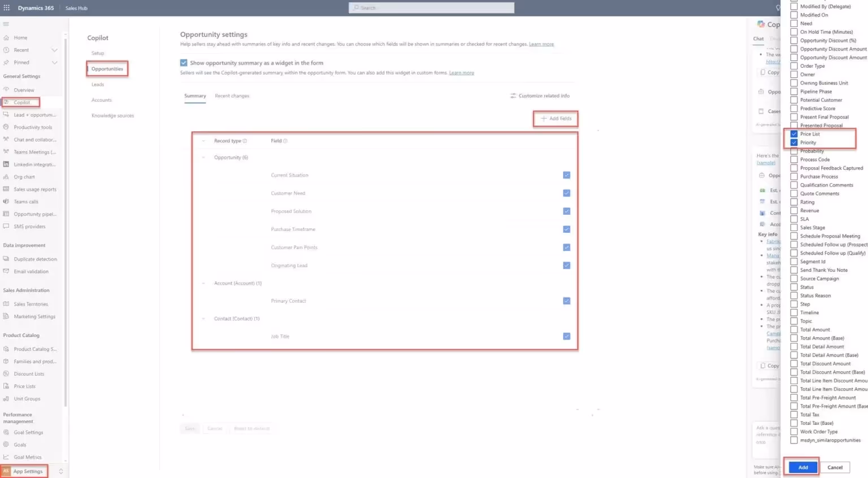Uncheck the Purchase Timeframe field checkbox
Image resolution: width=868 pixels, height=478 pixels.
coord(566,229)
